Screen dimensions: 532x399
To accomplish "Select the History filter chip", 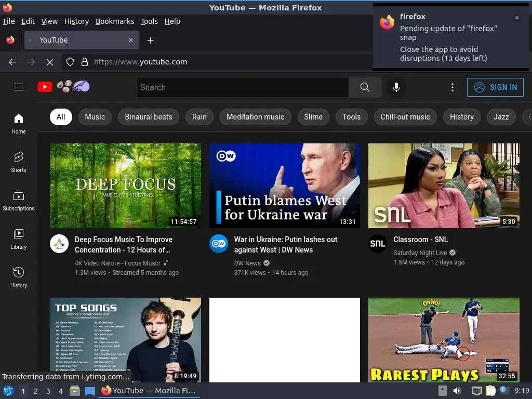I will 461,117.
